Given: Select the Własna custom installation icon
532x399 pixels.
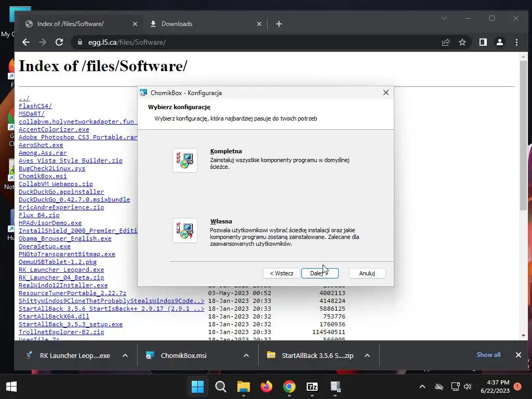Looking at the screenshot, I should pyautogui.click(x=185, y=231).
